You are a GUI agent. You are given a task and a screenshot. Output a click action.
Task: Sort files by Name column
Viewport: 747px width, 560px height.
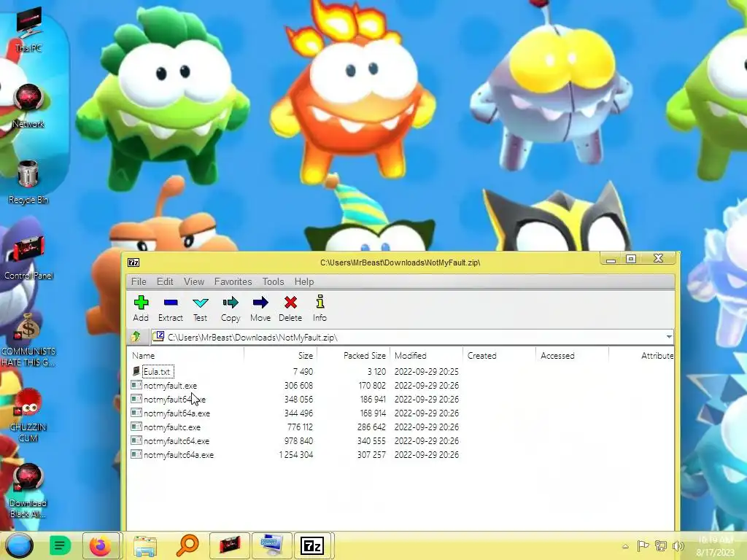186,355
